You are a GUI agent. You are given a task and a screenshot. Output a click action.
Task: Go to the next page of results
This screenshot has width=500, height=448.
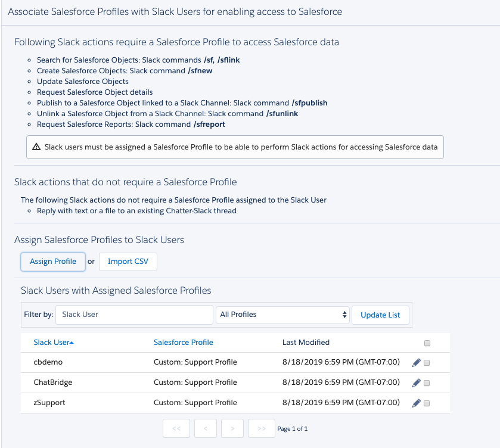232,428
